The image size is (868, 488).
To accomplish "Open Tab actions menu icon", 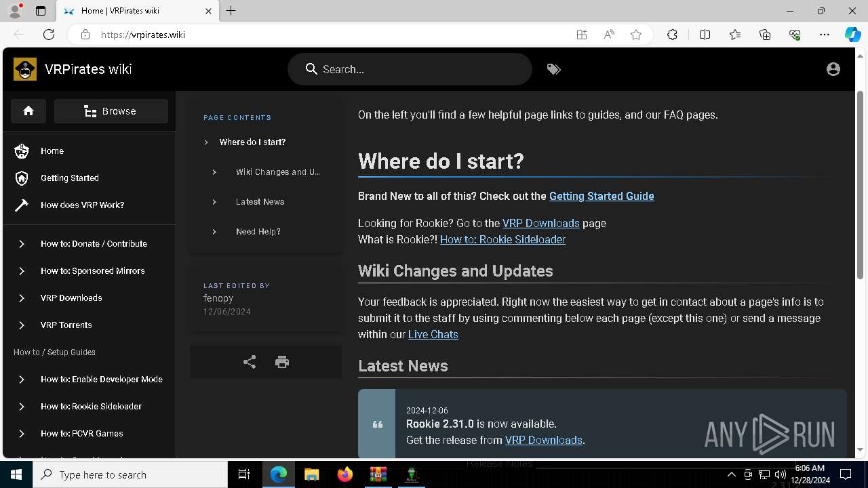I will click(41, 11).
